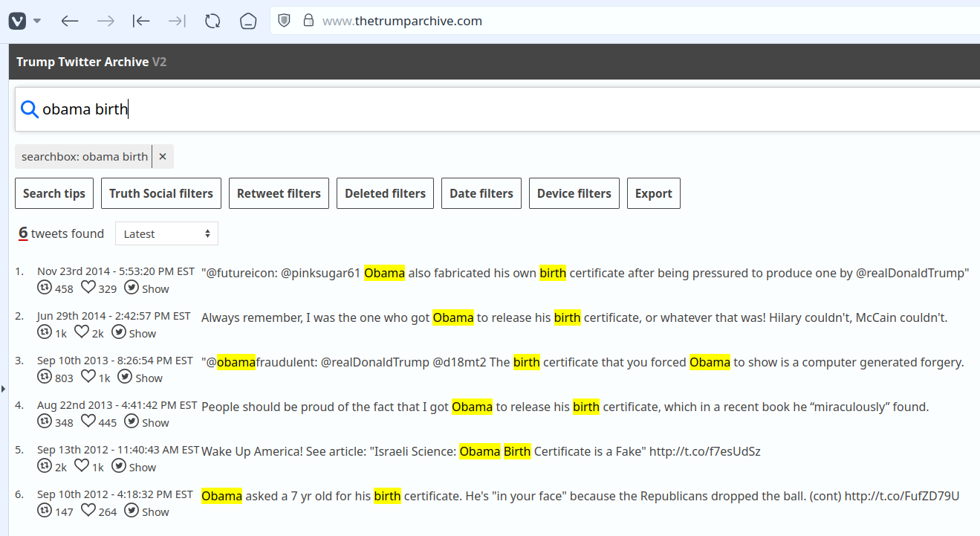Click the padlock site info icon
Image resolution: width=980 pixels, height=536 pixels.
click(x=308, y=21)
